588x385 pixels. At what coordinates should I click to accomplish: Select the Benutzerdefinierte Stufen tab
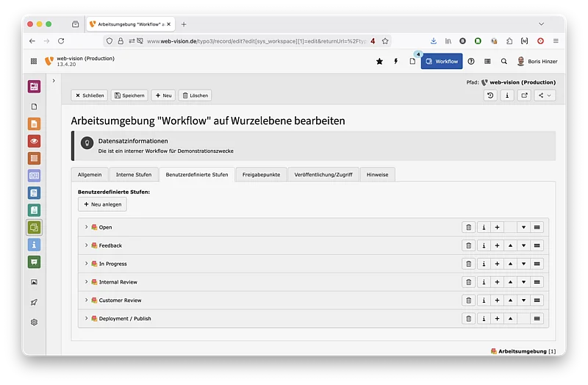coord(197,174)
